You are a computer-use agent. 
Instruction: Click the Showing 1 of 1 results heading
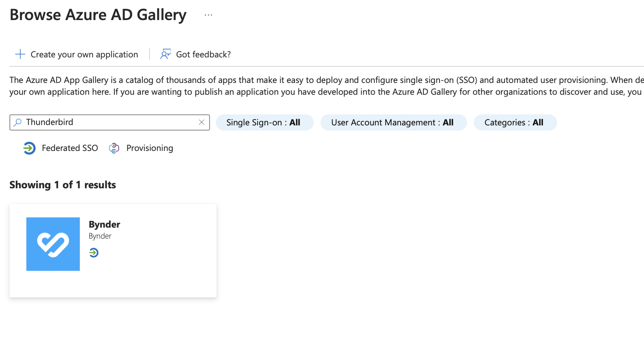tap(63, 185)
